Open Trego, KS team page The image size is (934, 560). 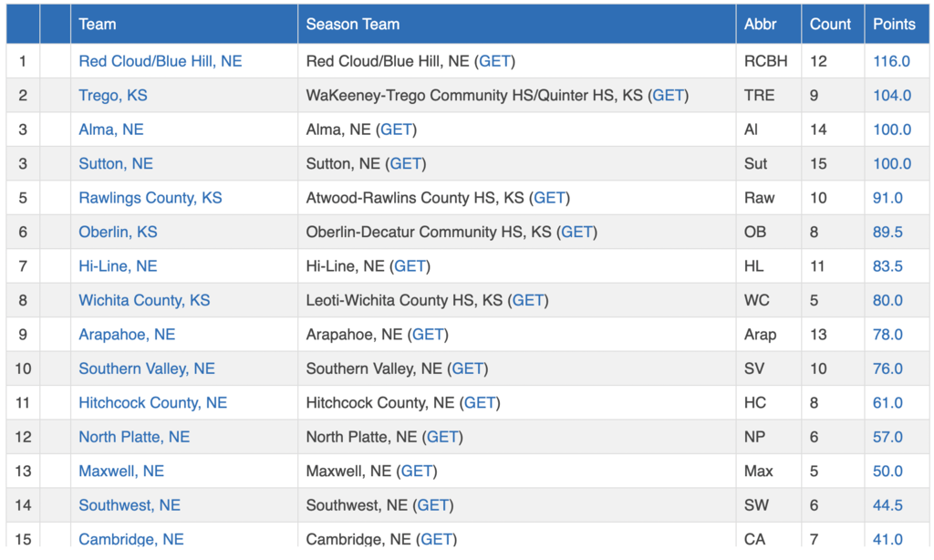[x=112, y=96]
